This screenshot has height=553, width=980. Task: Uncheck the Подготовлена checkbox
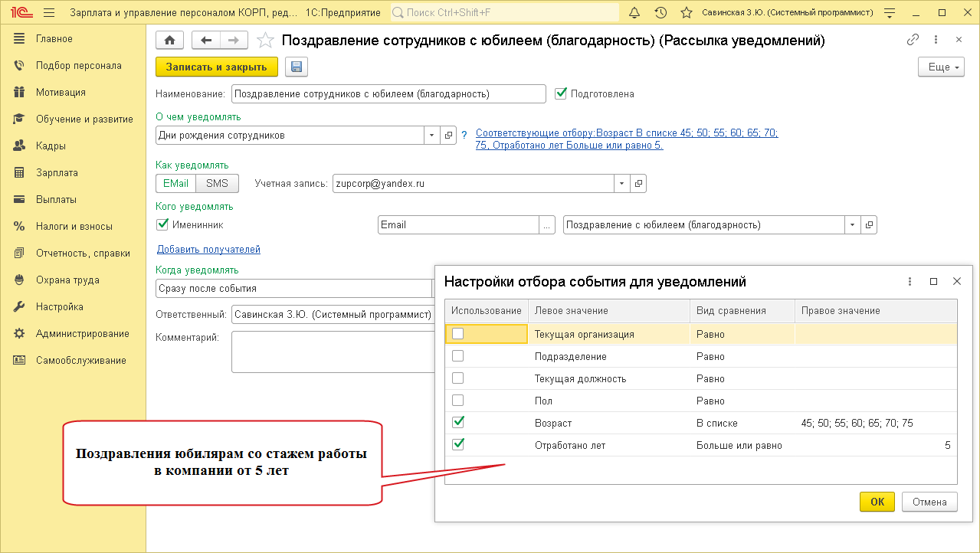pos(560,93)
